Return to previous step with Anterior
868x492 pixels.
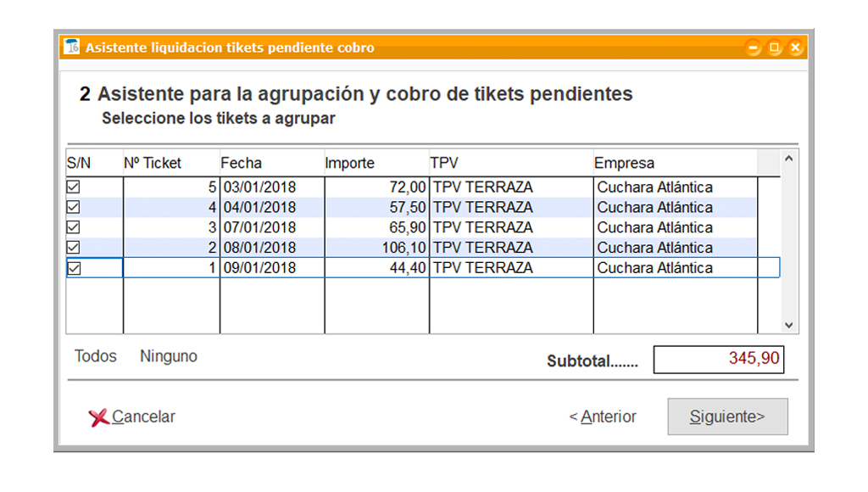pyautogui.click(x=603, y=417)
